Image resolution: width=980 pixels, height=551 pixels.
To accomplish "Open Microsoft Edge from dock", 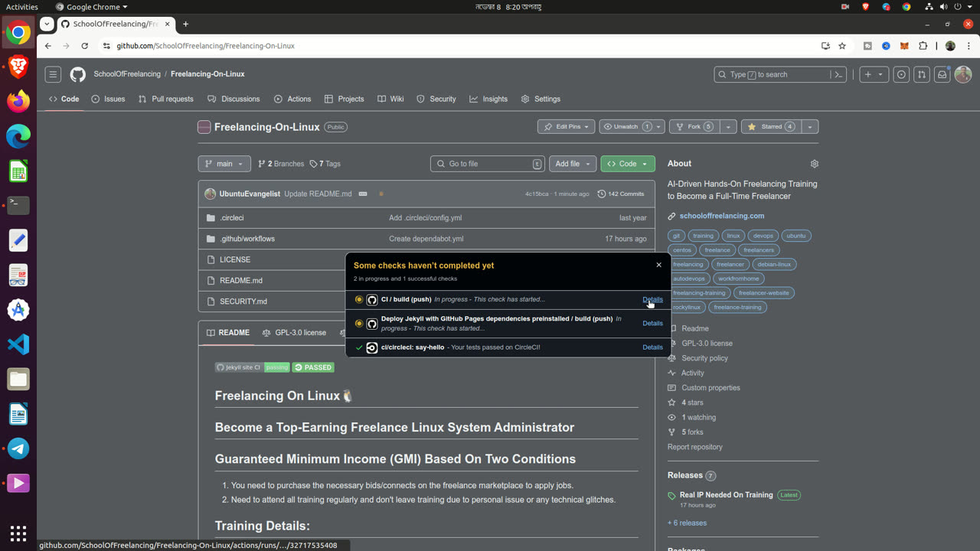I will 18,136.
